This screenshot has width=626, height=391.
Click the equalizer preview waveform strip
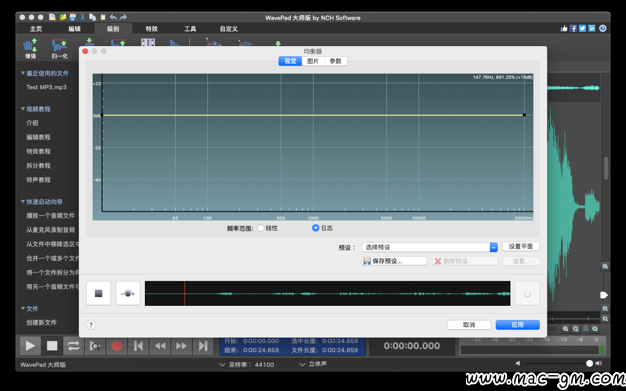pos(327,294)
